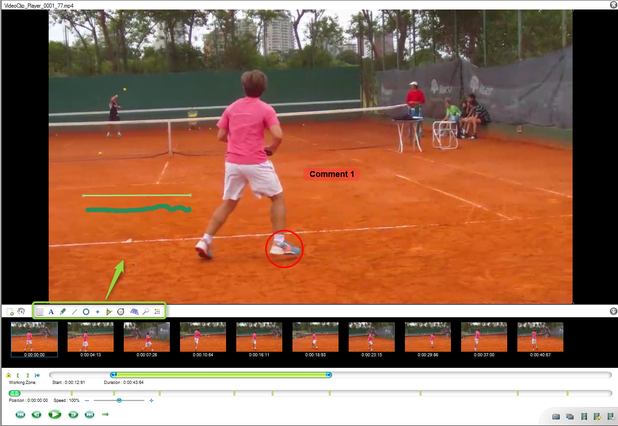
Task: Click the red Comment 1 label
Action: point(331,174)
